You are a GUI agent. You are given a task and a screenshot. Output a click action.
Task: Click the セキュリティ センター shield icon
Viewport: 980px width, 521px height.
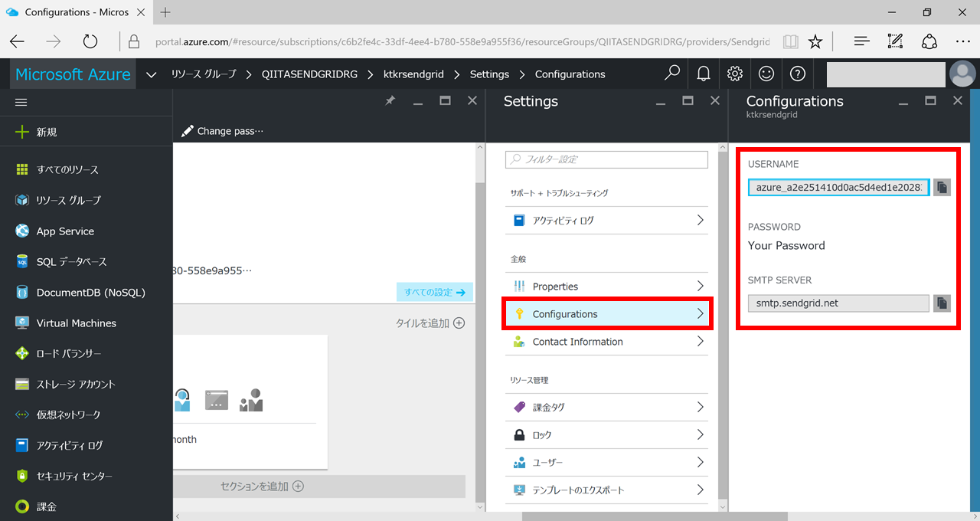click(x=22, y=476)
